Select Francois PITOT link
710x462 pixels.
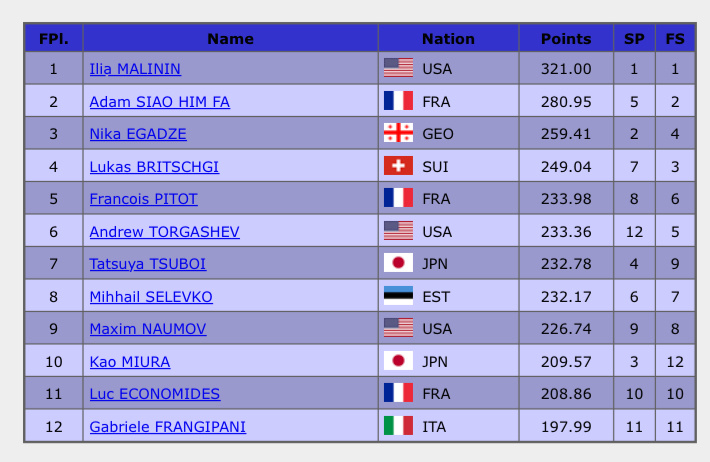pos(144,199)
